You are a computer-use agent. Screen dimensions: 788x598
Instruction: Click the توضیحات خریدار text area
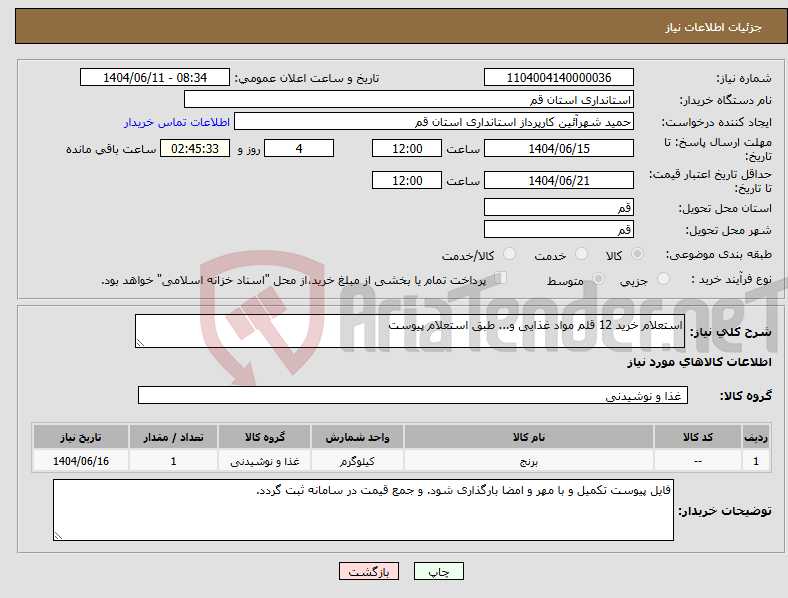[x=363, y=510]
